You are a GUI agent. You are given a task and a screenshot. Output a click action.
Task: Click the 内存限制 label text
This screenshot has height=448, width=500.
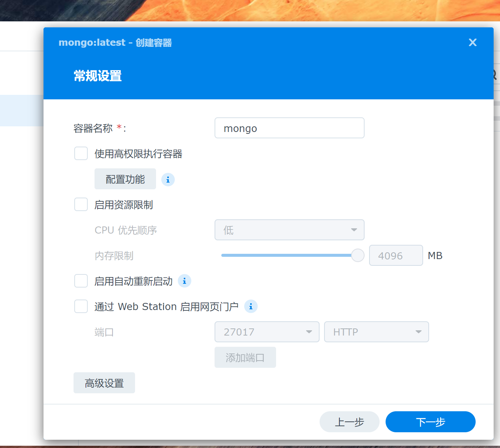click(x=114, y=256)
